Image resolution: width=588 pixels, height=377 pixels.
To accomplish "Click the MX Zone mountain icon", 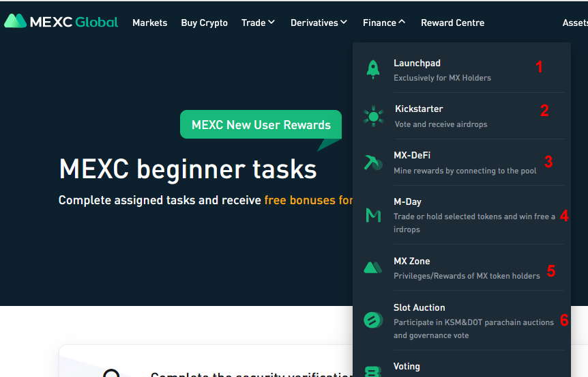I will (x=373, y=268).
